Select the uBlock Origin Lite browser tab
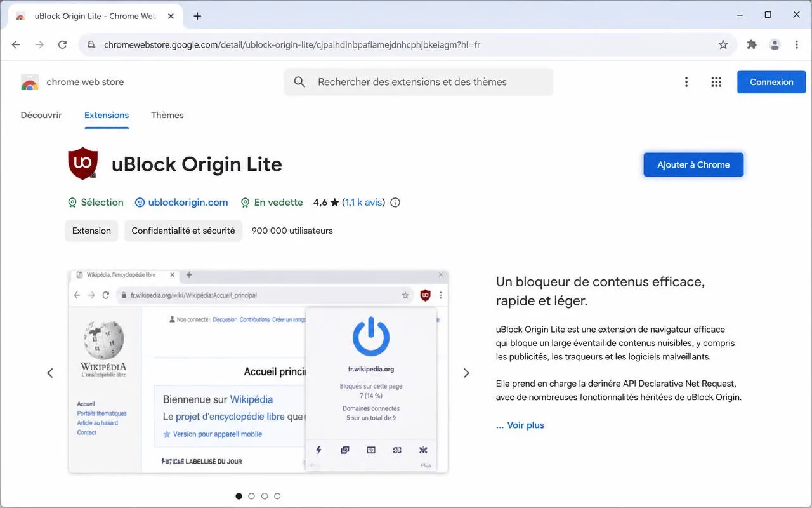Screen dimensions: 812x508 pos(95,16)
